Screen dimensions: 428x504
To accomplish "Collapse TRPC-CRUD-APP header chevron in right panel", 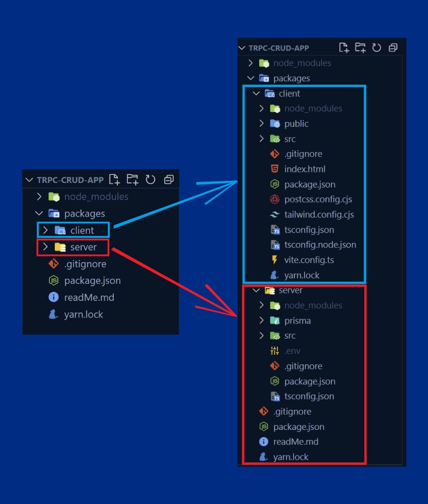I will (x=242, y=48).
